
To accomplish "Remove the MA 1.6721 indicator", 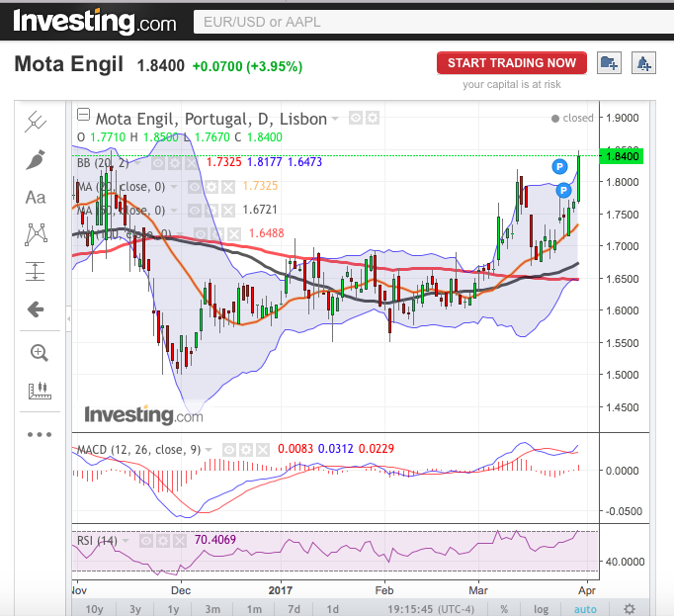I will pyautogui.click(x=228, y=211).
